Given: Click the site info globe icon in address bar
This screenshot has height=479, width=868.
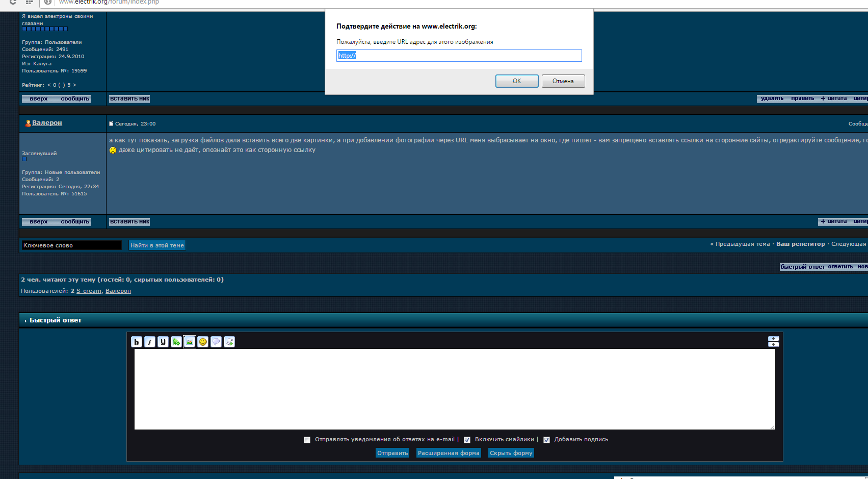Looking at the screenshot, I should 47,2.
